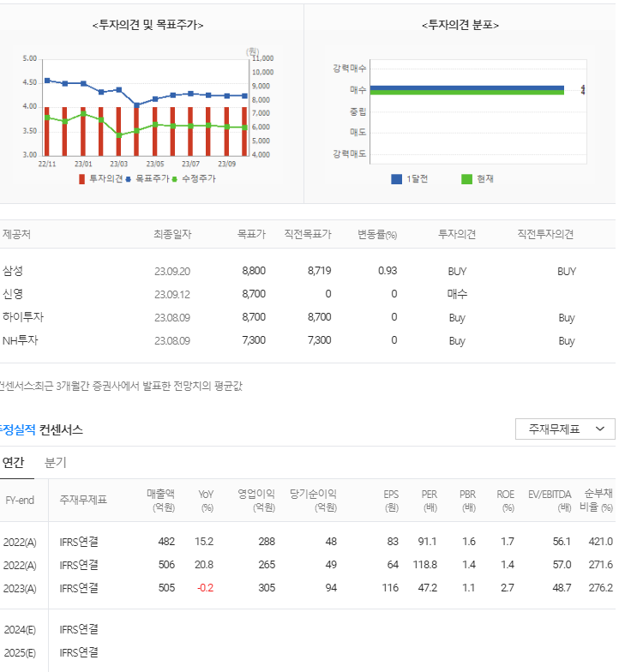Click target price 8,800
Viewport: 631px width, 672px height.
(254, 271)
